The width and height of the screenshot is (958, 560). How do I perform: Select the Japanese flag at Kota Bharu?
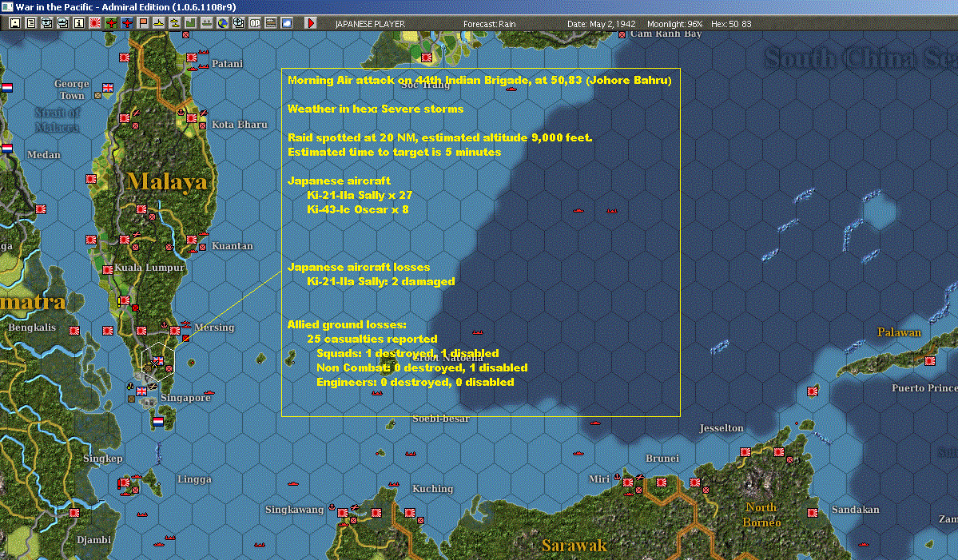(x=192, y=118)
